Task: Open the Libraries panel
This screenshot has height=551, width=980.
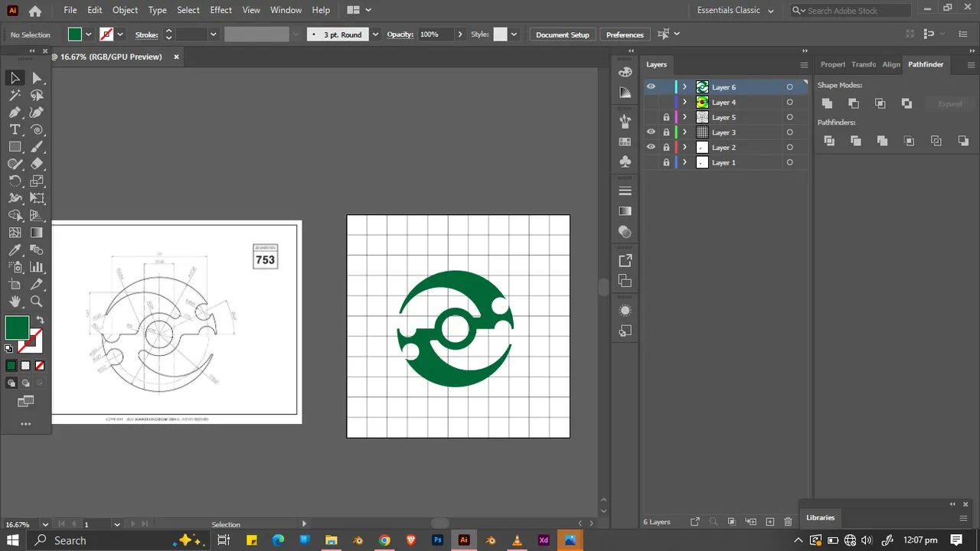Action: (820, 518)
